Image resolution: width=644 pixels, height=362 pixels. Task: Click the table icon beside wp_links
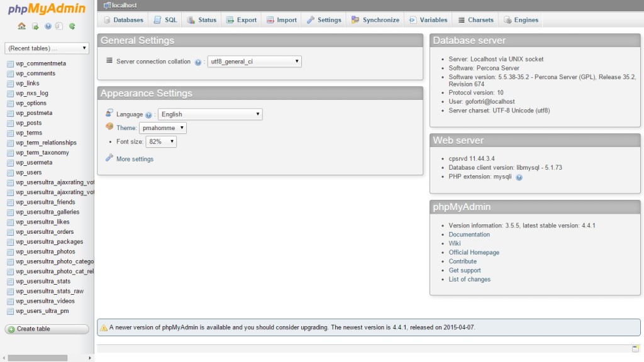[10, 84]
